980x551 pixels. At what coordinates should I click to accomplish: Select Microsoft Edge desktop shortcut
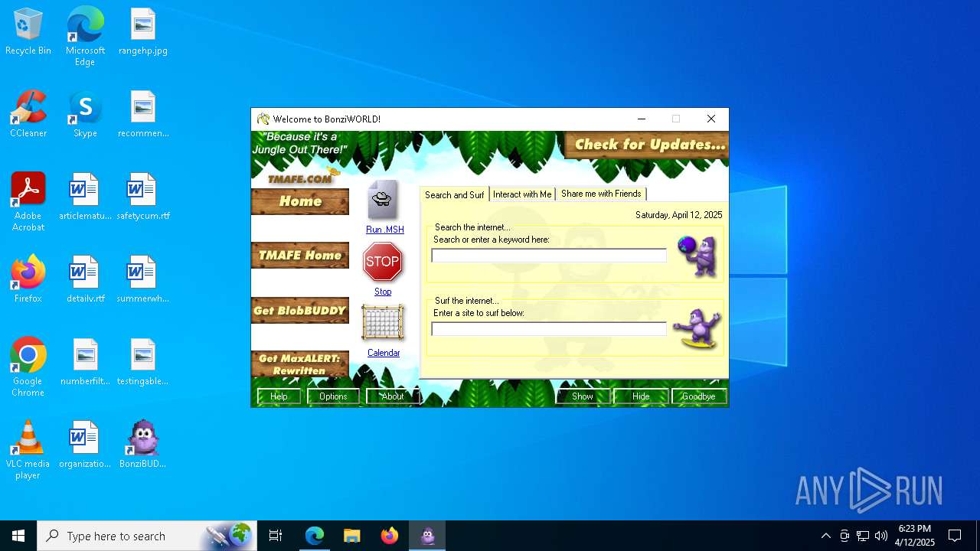tap(85, 37)
